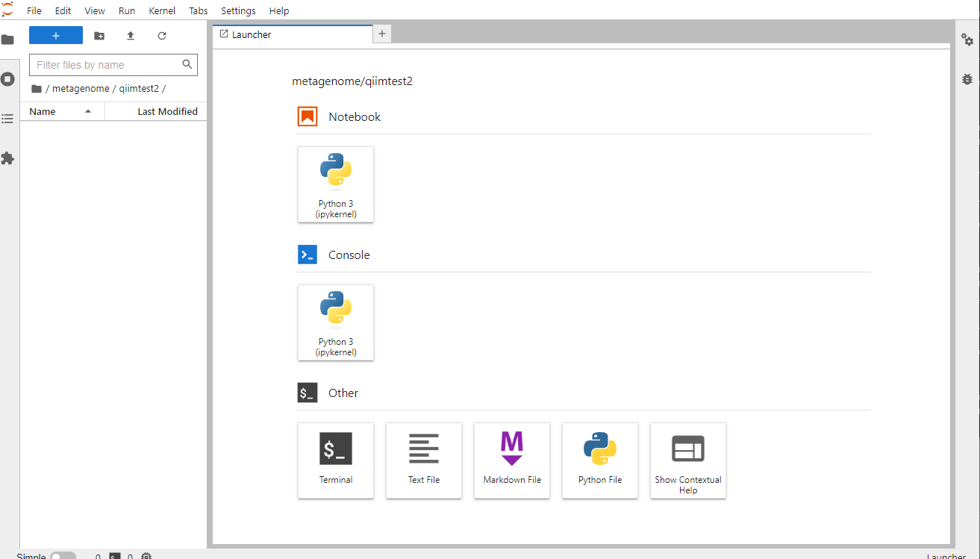Open a new Terminal from launcher
This screenshot has width=980, height=559.
336,460
